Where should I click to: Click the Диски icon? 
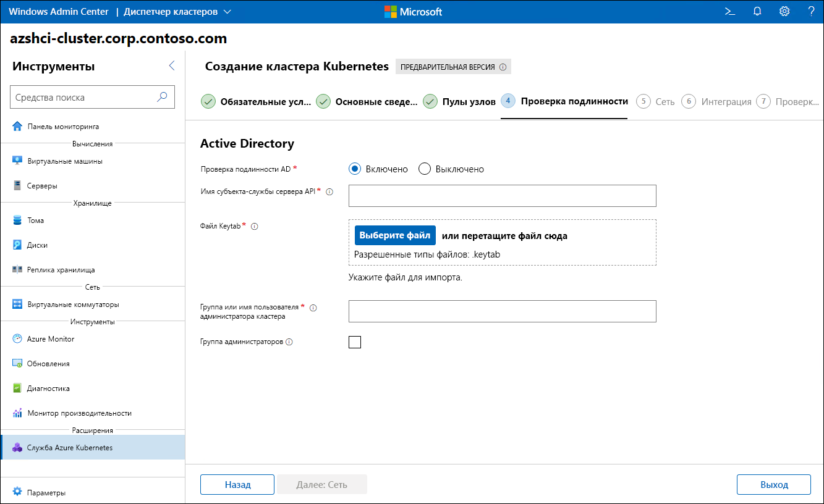pyautogui.click(x=17, y=245)
